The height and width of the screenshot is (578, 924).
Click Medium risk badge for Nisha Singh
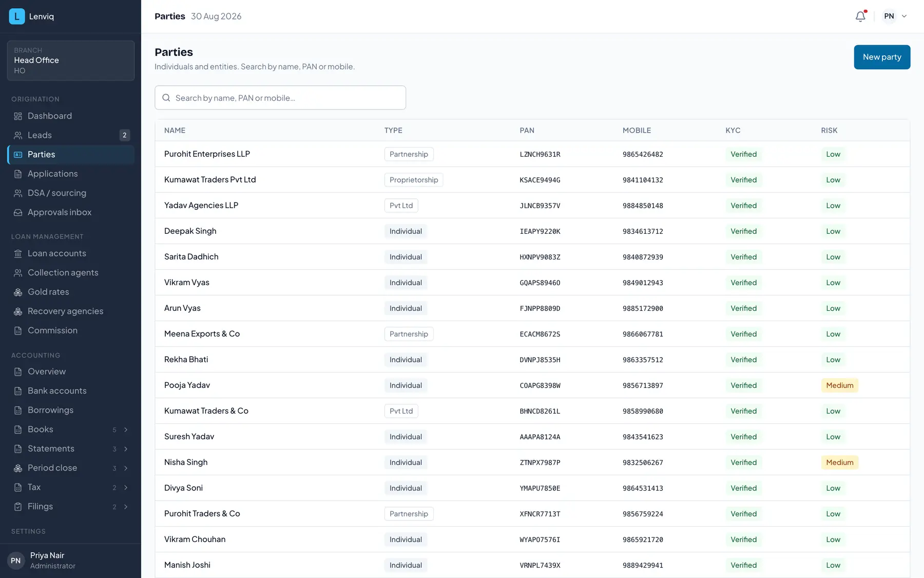pos(840,462)
